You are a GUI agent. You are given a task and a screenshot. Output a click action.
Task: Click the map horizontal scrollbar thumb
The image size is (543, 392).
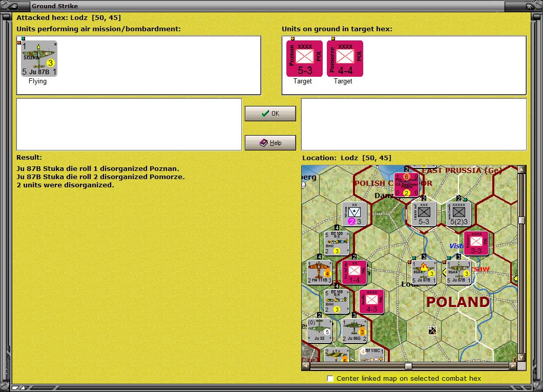pyautogui.click(x=409, y=366)
